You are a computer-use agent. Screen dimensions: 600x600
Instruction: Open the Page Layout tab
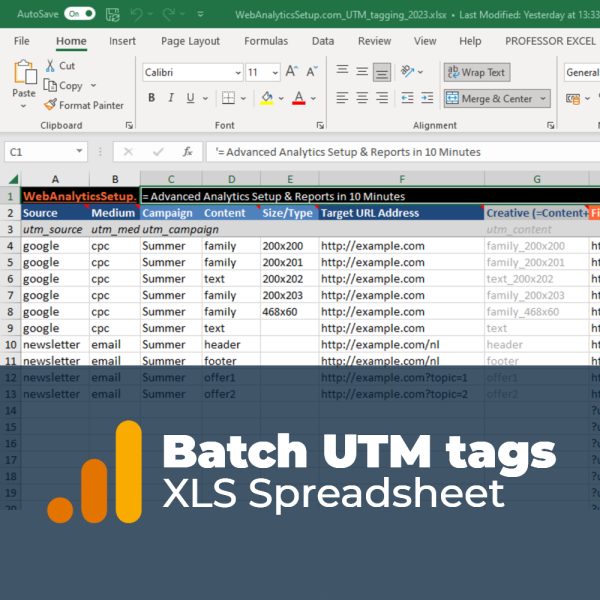(x=190, y=41)
